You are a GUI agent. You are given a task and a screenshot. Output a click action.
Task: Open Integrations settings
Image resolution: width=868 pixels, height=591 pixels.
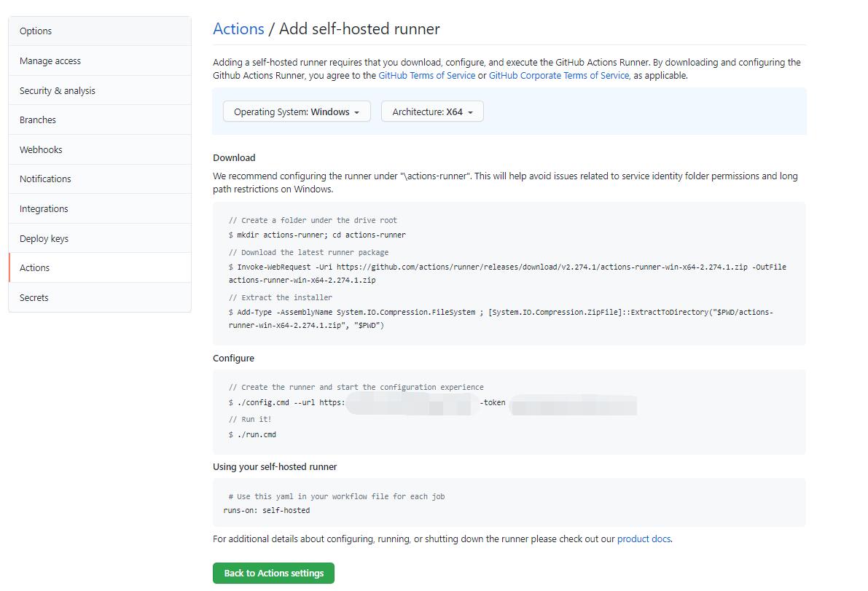pyautogui.click(x=100, y=209)
